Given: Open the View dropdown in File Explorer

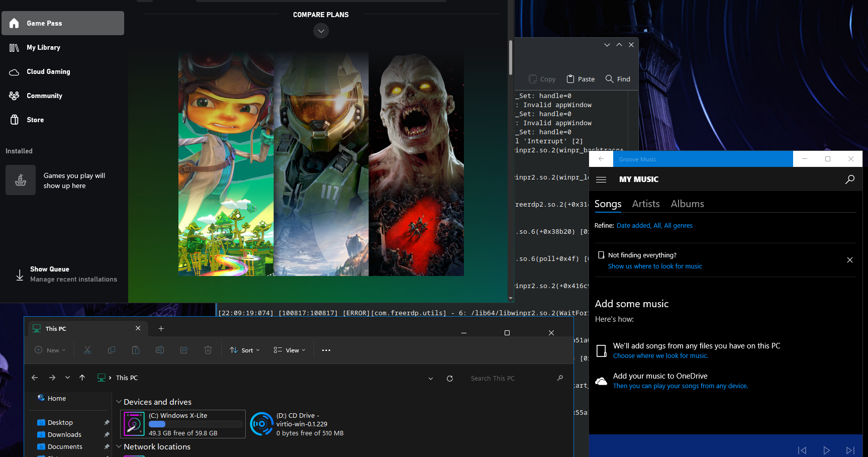Looking at the screenshot, I should pos(290,350).
